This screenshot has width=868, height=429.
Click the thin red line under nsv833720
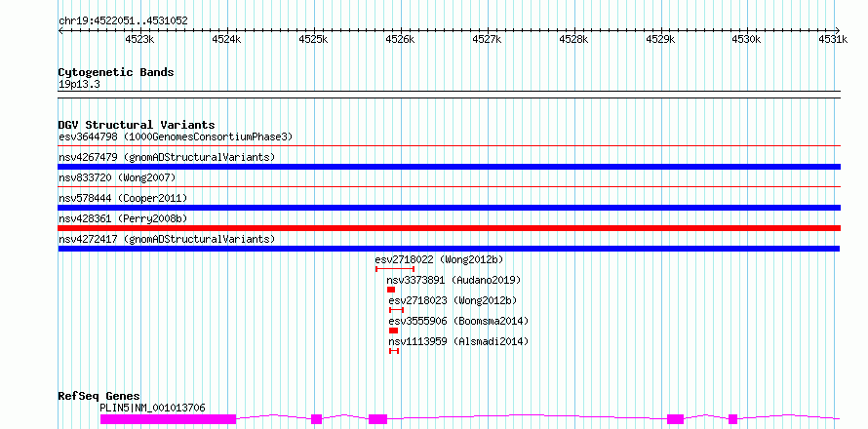click(450, 187)
